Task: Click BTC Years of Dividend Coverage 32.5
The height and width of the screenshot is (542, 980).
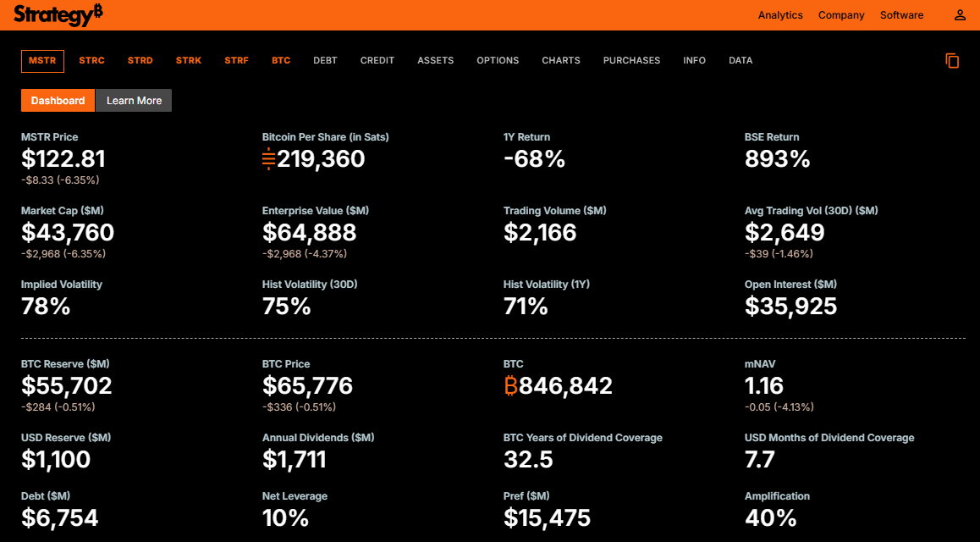Action: [528, 460]
